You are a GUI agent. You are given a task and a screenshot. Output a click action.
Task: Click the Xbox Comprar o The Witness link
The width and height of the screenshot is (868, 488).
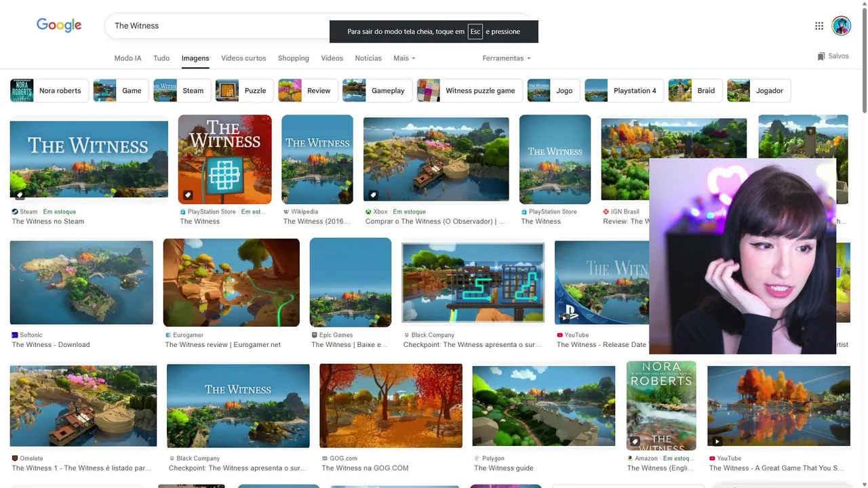click(435, 222)
